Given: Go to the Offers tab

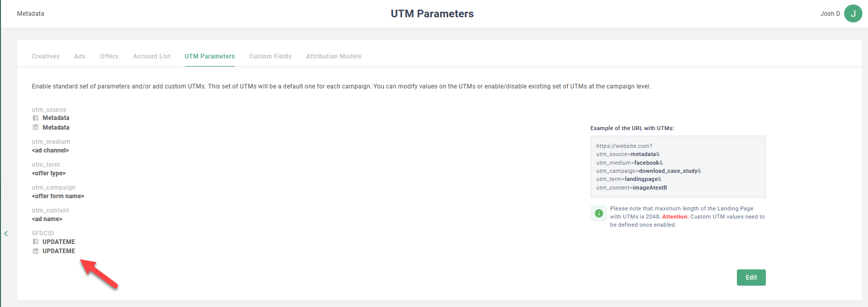Looking at the screenshot, I should (109, 56).
